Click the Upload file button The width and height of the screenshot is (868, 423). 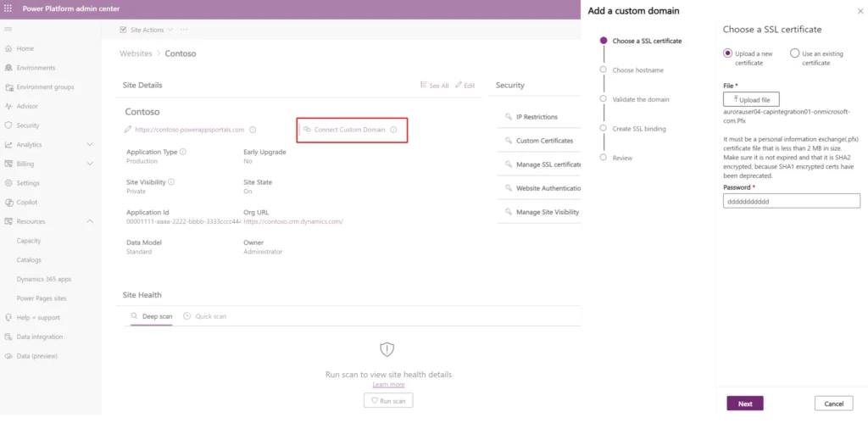751,100
